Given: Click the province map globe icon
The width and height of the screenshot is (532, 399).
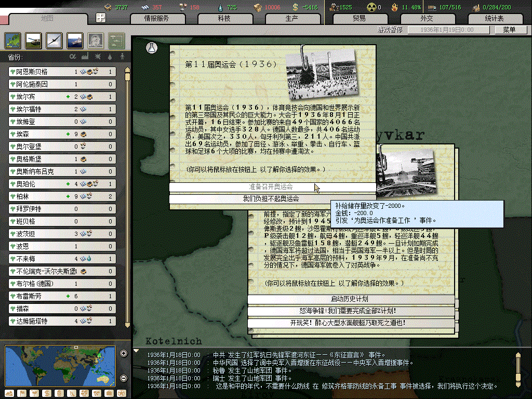Looking at the screenshot, I should coord(13,40).
